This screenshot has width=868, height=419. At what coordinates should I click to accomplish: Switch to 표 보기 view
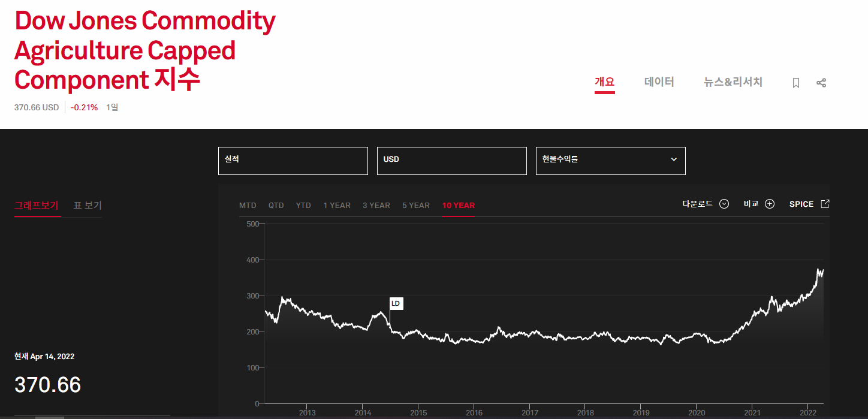(x=88, y=206)
